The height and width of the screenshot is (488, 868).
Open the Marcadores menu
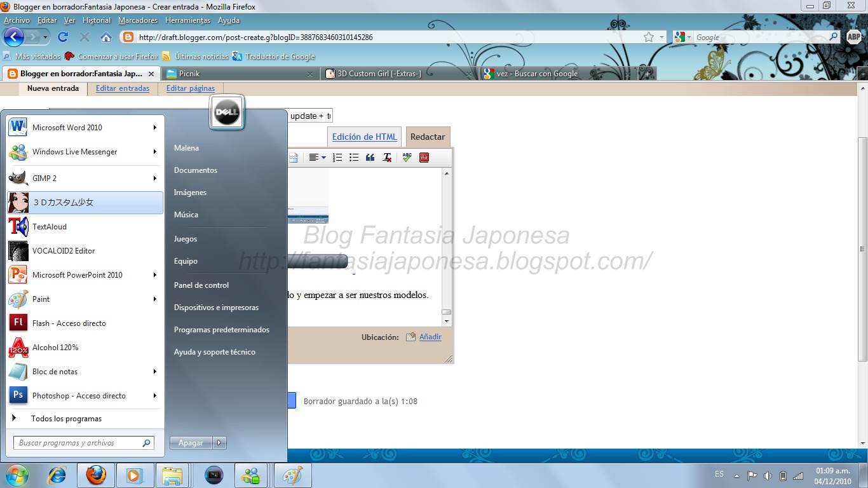(x=138, y=20)
